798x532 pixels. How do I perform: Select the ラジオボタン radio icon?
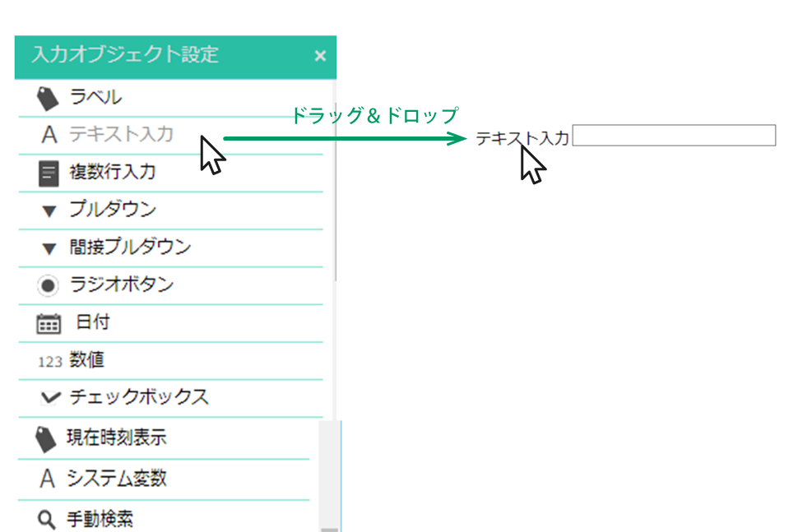[48, 285]
